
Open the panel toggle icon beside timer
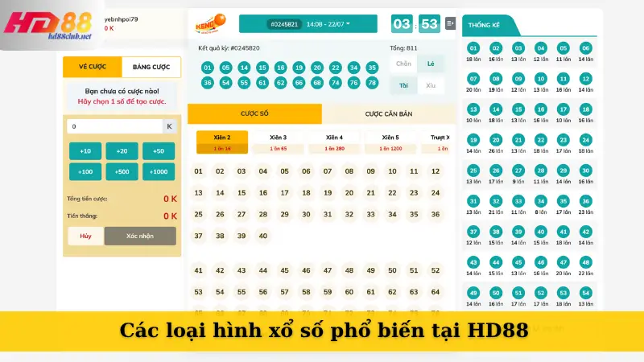pyautogui.click(x=450, y=23)
